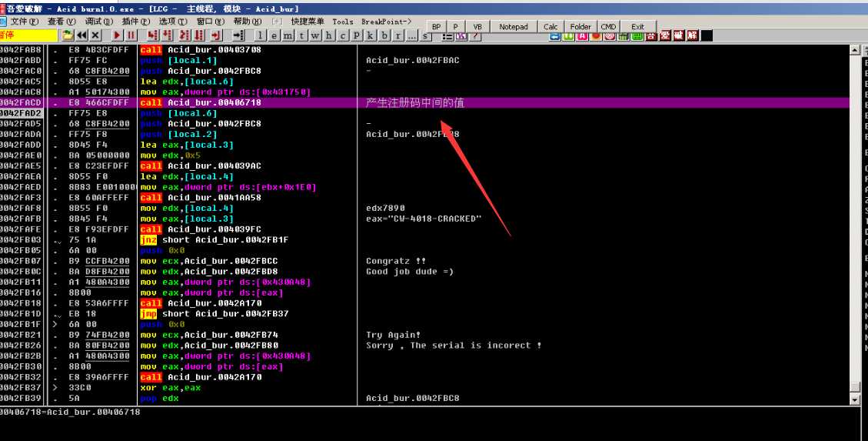Show Call stack (k button)
Screen dimensions: 868x441
pyautogui.click(x=370, y=35)
